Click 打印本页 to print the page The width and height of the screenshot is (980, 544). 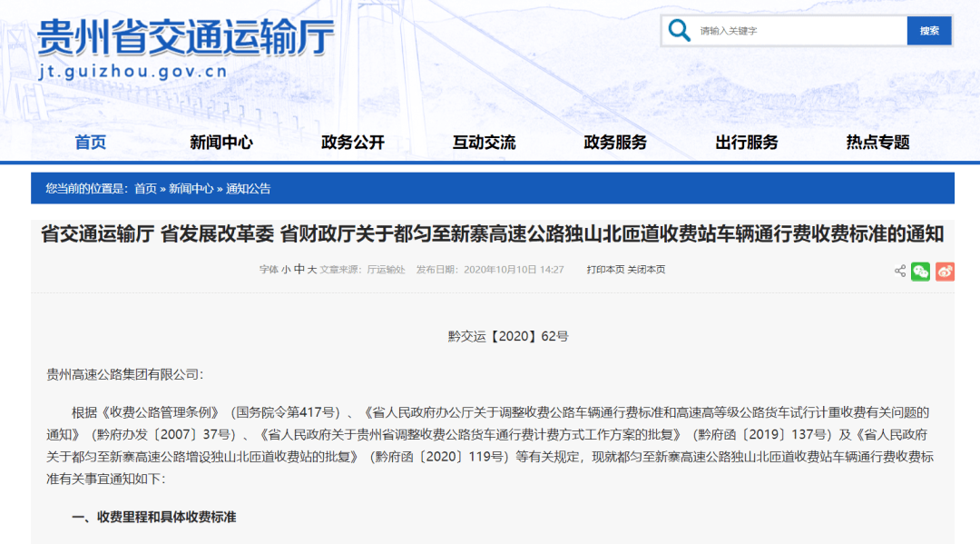605,270
